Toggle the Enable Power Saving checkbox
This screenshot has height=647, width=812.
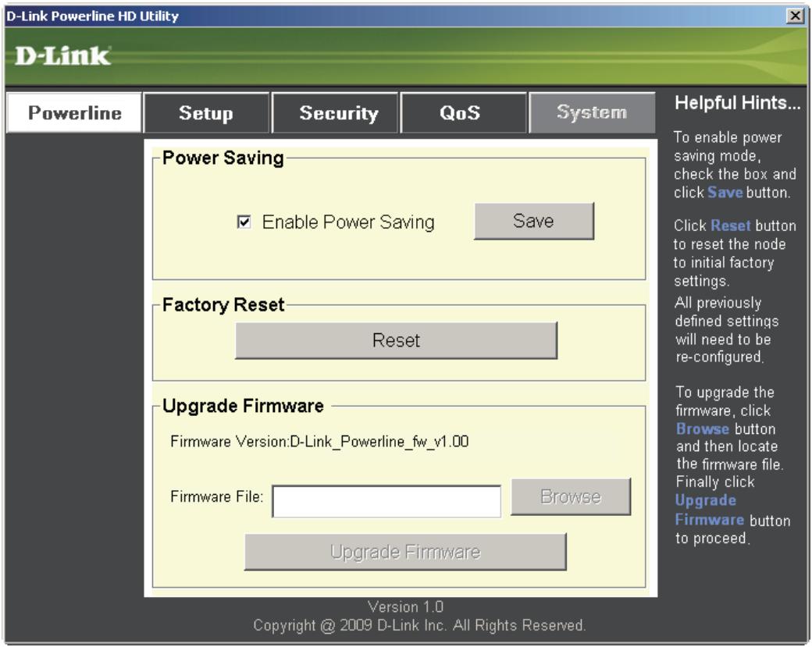(x=244, y=222)
